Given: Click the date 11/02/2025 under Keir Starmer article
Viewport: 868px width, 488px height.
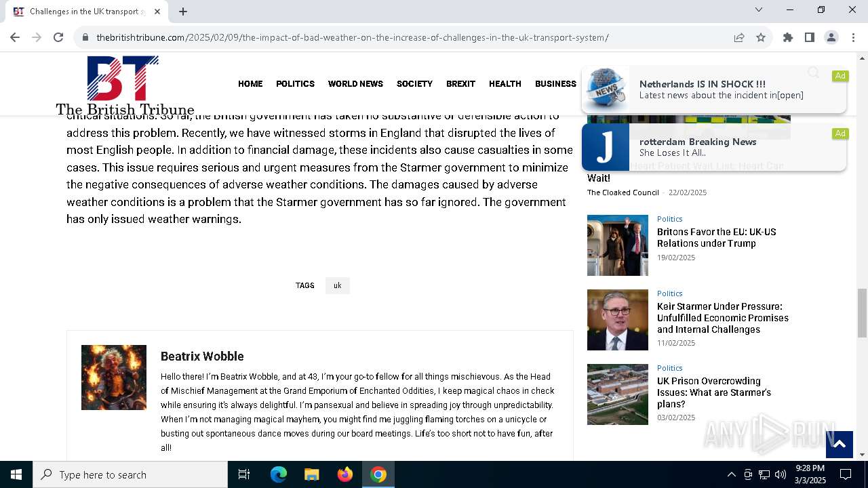Looking at the screenshot, I should click(x=676, y=343).
